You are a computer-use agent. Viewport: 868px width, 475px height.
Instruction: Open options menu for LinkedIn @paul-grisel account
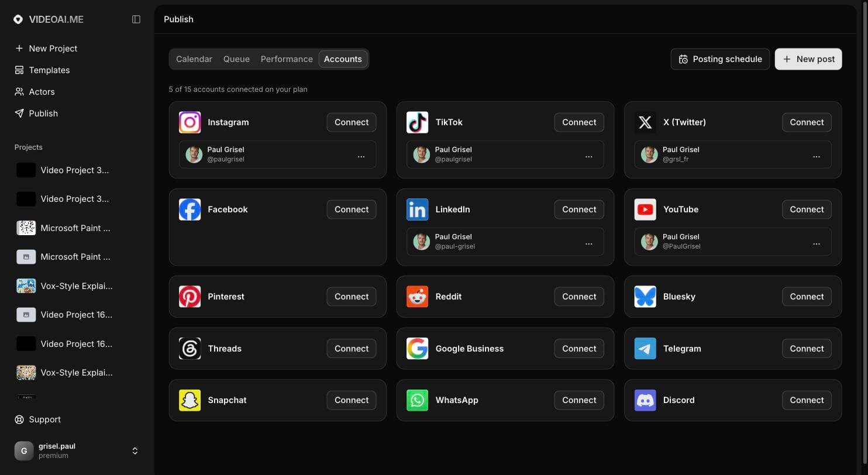[589, 244]
